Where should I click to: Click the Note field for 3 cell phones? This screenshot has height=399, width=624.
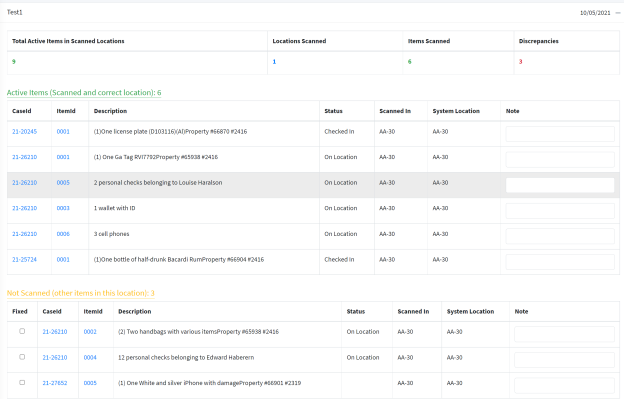(x=560, y=236)
